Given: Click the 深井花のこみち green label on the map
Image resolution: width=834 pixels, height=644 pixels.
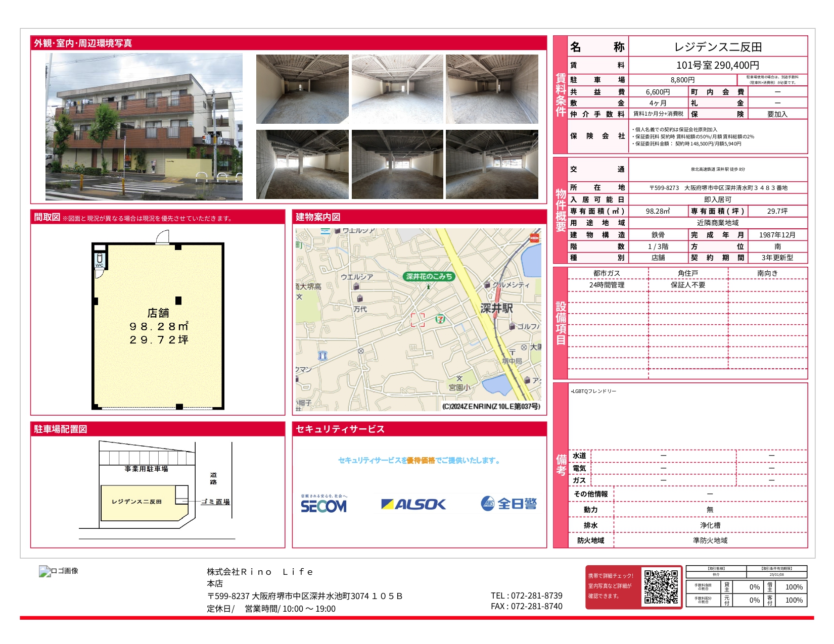Looking at the screenshot, I should (x=429, y=276).
